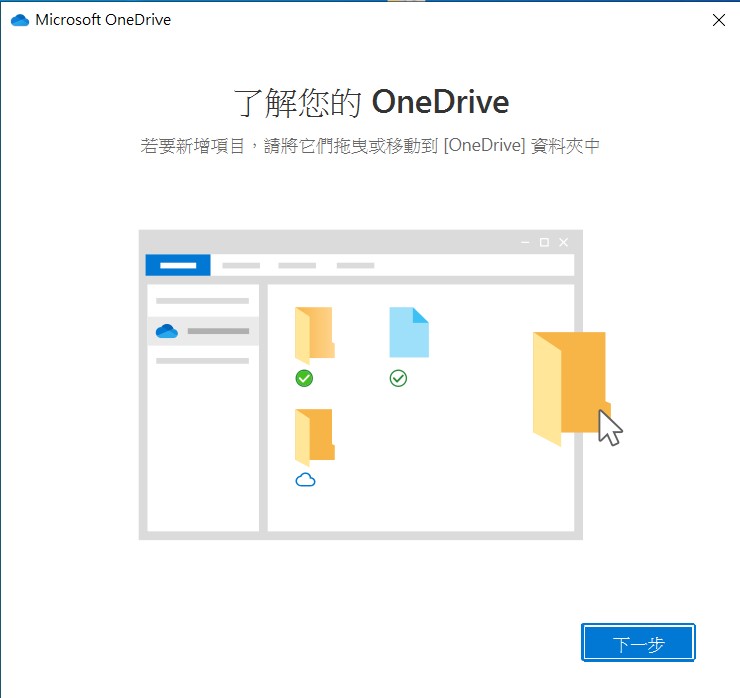Close the Microsoft OneDrive dialog
The height and width of the screenshot is (698, 740).
(718, 20)
